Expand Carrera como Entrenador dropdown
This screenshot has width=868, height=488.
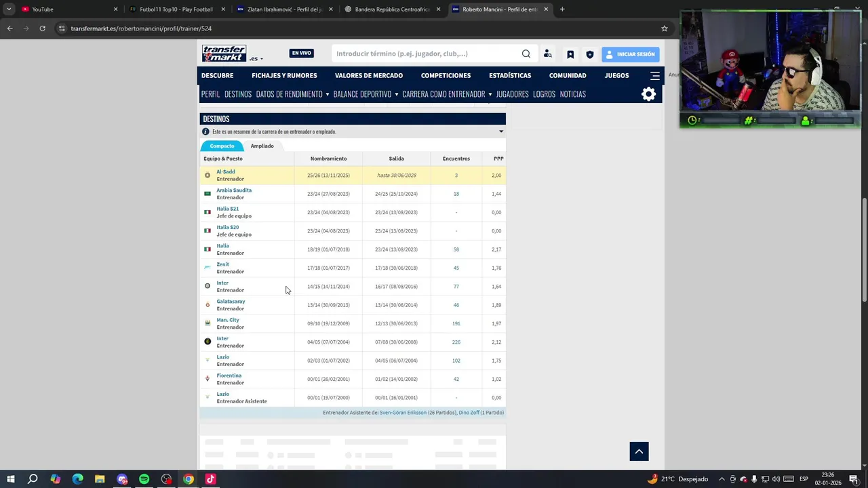click(x=490, y=94)
